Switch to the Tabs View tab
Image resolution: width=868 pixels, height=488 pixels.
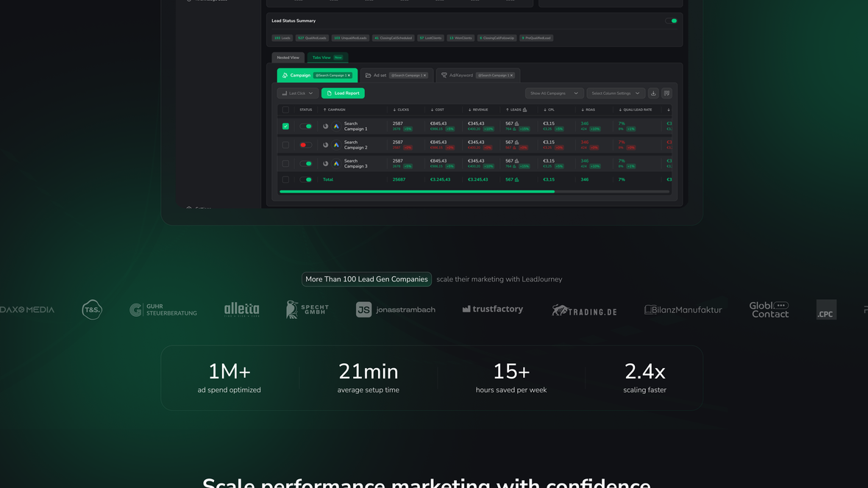click(324, 57)
